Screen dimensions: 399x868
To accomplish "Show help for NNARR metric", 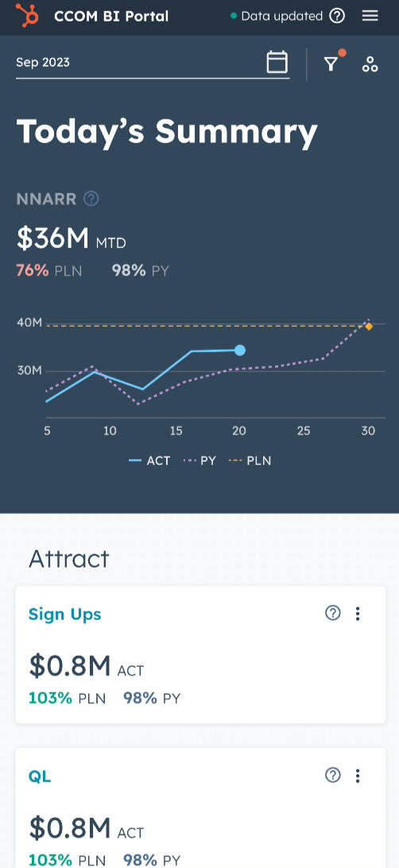I will pos(91,199).
